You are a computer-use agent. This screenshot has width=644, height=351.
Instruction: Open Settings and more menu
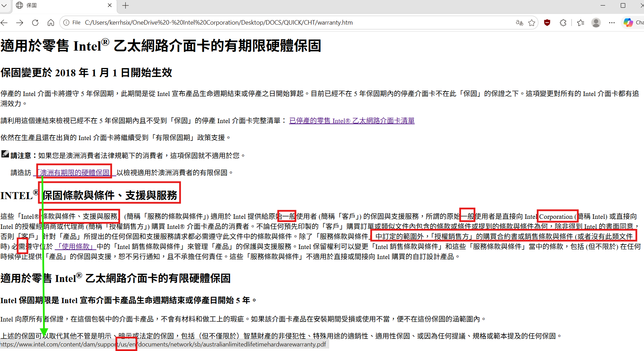pos(612,23)
